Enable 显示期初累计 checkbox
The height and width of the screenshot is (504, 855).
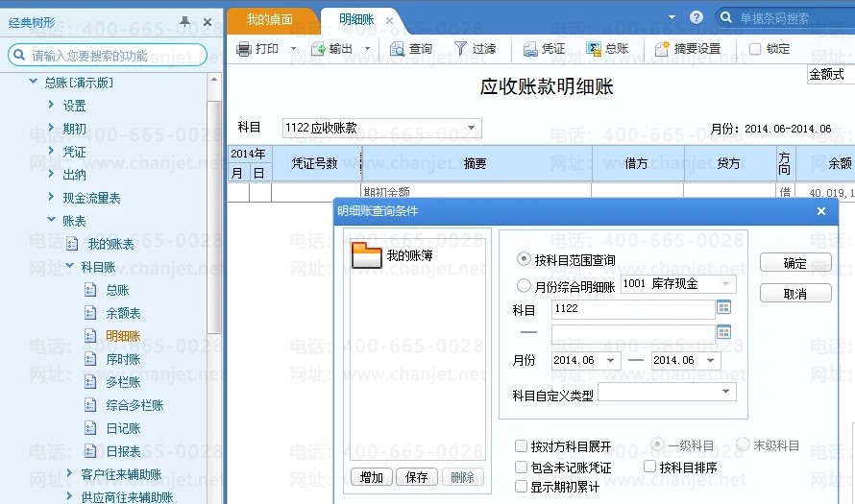click(521, 486)
